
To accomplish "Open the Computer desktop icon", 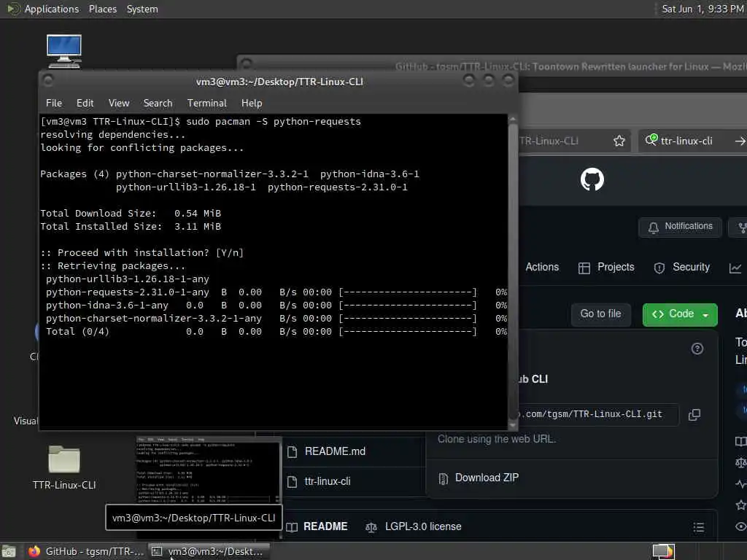I will point(64,51).
